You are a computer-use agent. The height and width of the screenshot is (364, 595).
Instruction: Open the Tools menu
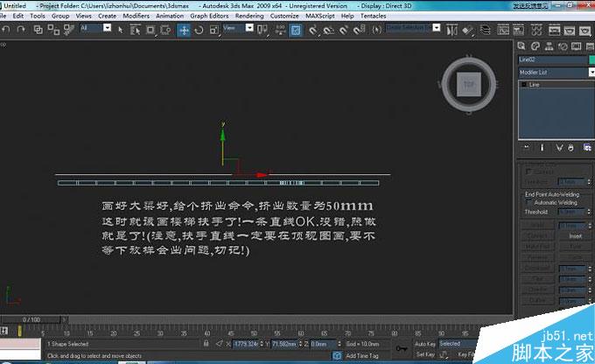point(38,16)
